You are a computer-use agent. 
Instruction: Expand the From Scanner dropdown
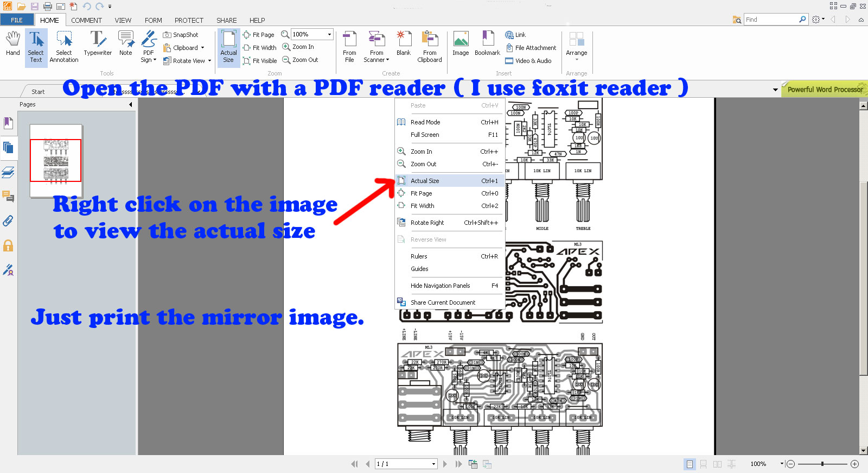[387, 60]
